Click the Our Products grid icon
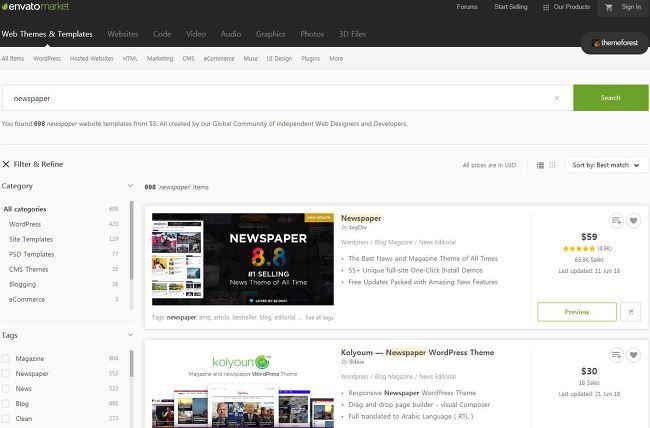The width and height of the screenshot is (650, 428). pyautogui.click(x=546, y=7)
